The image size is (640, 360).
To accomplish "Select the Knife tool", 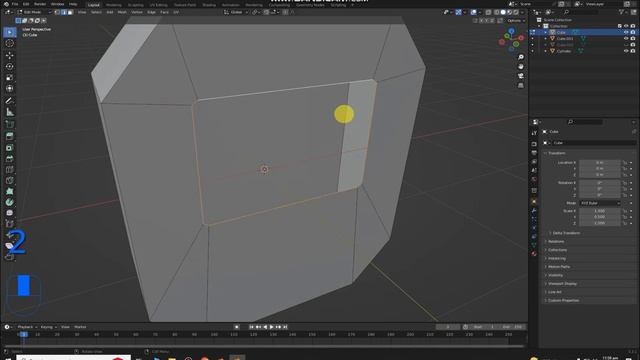I will pyautogui.click(x=9, y=180).
